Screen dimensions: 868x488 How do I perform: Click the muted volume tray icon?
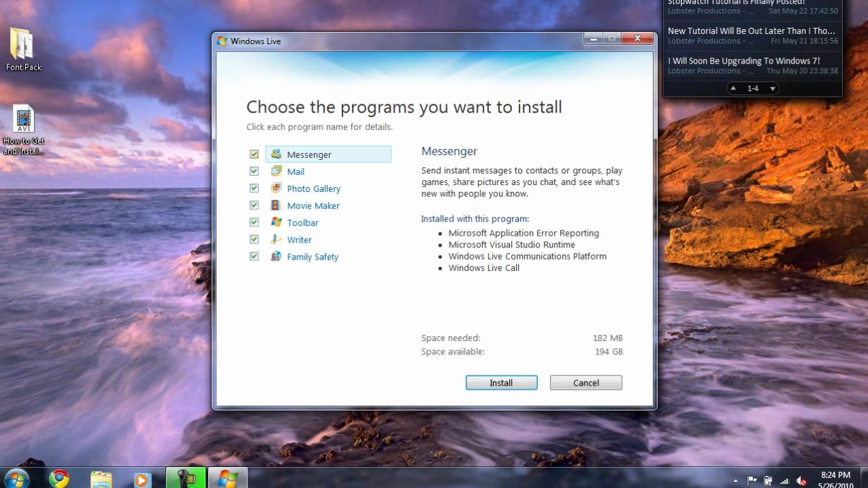pyautogui.click(x=802, y=480)
